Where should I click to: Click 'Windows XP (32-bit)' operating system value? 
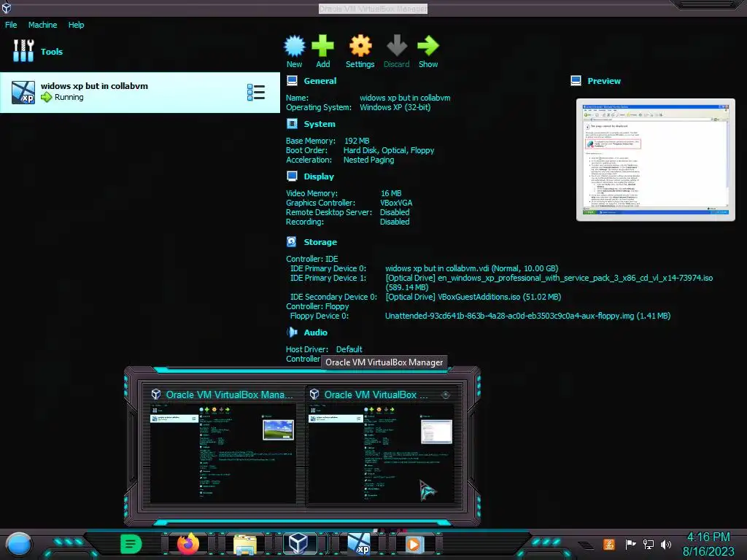tap(395, 108)
